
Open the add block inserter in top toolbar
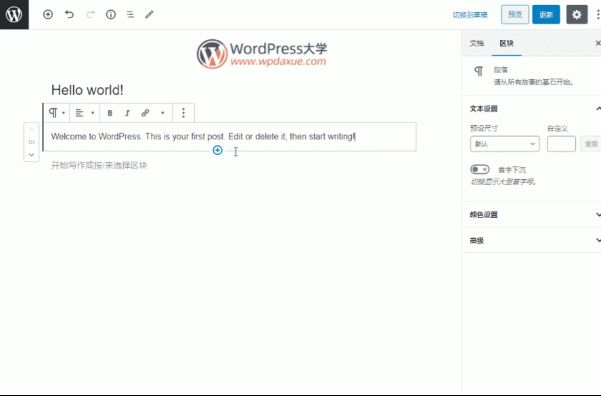[x=48, y=15]
